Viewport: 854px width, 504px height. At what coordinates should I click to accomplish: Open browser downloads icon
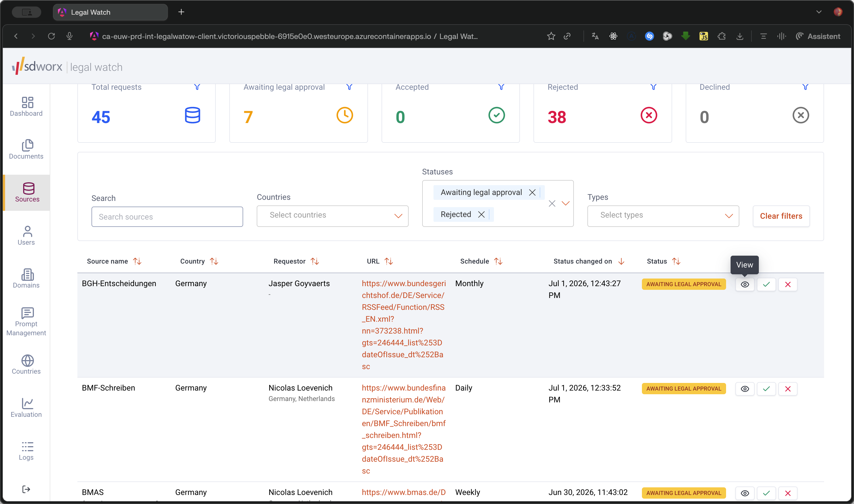(x=739, y=36)
